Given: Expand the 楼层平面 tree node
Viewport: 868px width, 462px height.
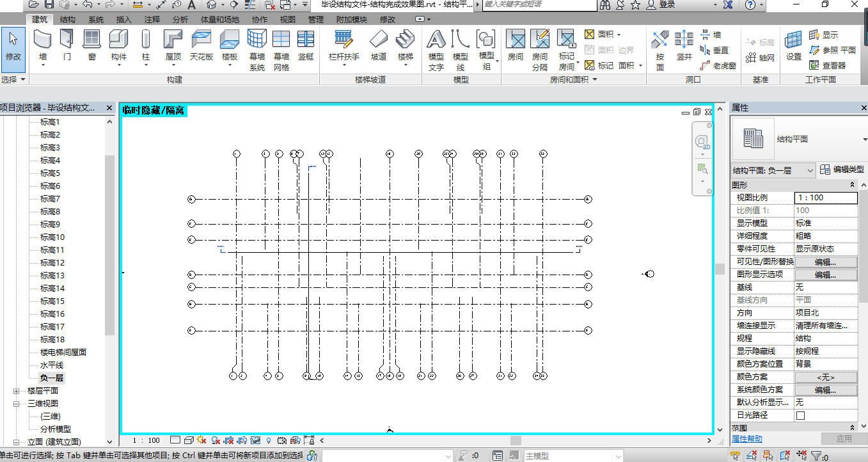Looking at the screenshot, I should point(17,390).
